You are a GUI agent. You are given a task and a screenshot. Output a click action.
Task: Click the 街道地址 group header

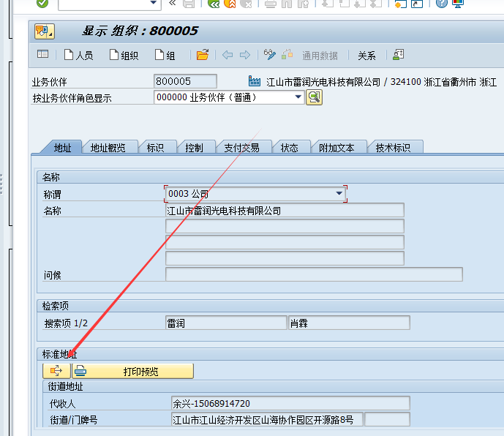point(65,386)
